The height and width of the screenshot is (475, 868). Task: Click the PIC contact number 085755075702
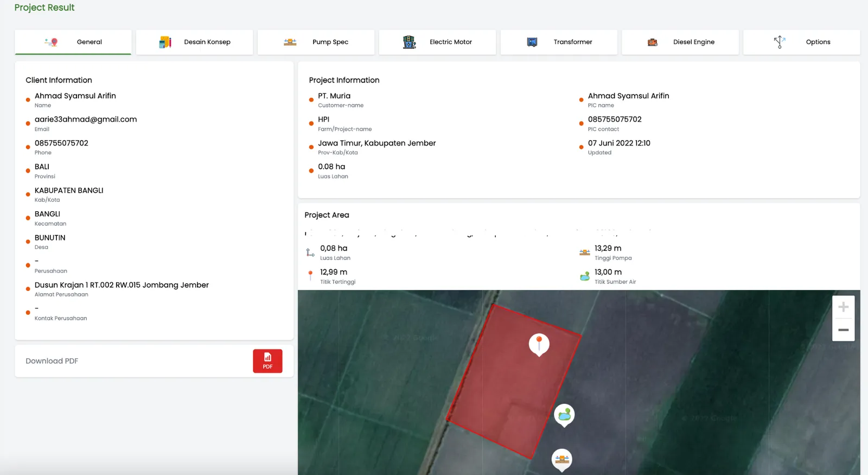coord(615,119)
